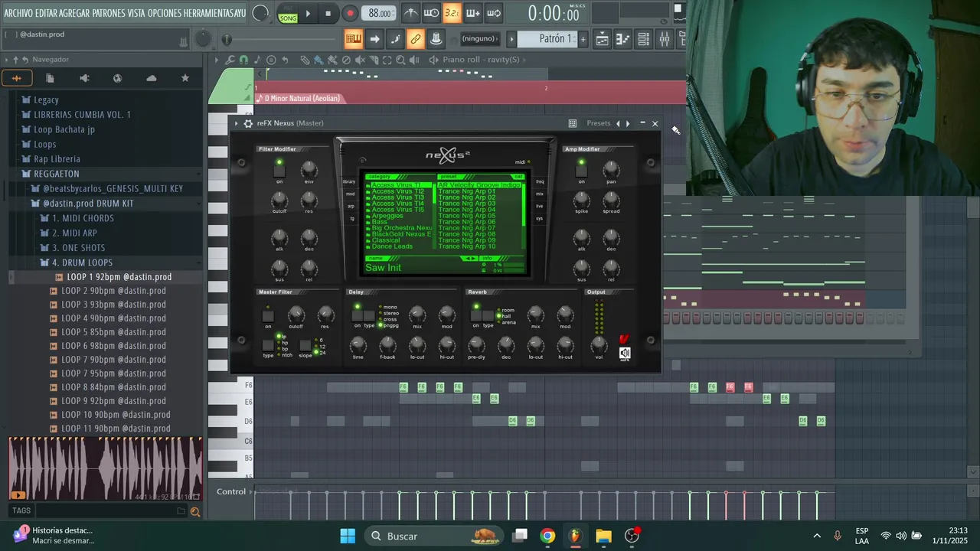Click the browser search magnifier icon
This screenshot has width=980, height=551.
point(195,512)
